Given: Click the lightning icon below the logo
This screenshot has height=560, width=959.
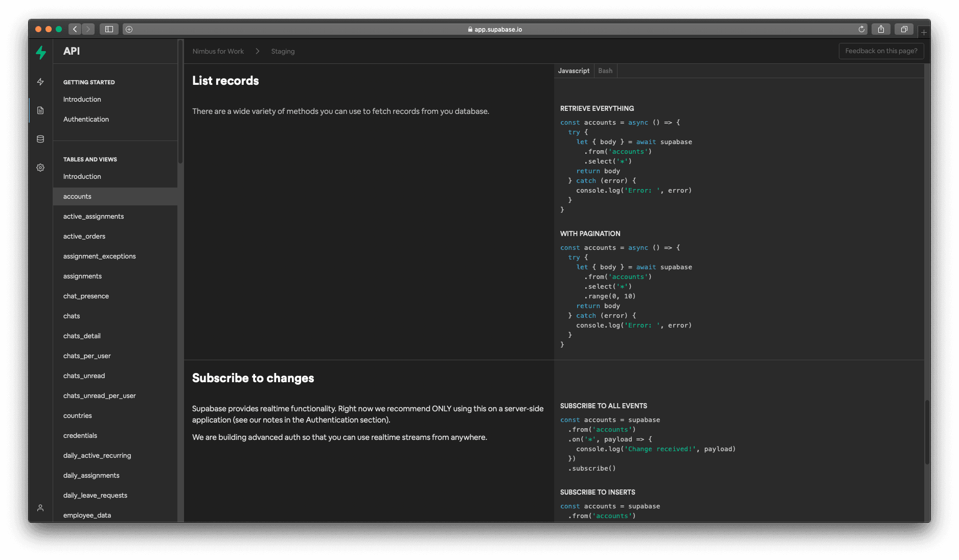Looking at the screenshot, I should (40, 82).
